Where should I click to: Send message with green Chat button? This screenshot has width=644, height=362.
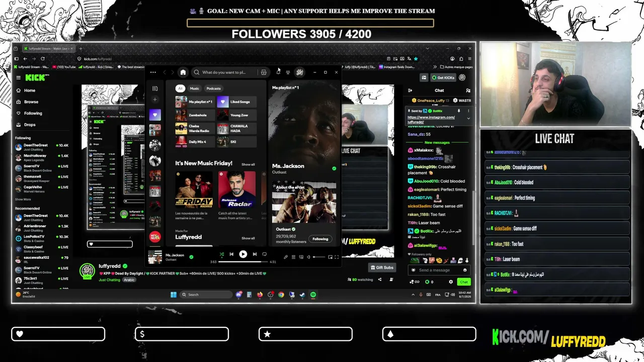pos(464,282)
